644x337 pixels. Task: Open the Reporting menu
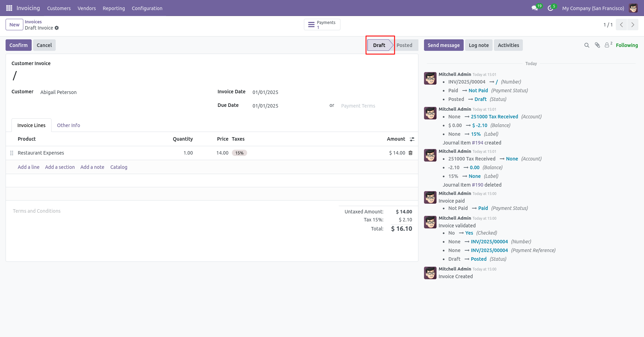(x=114, y=8)
